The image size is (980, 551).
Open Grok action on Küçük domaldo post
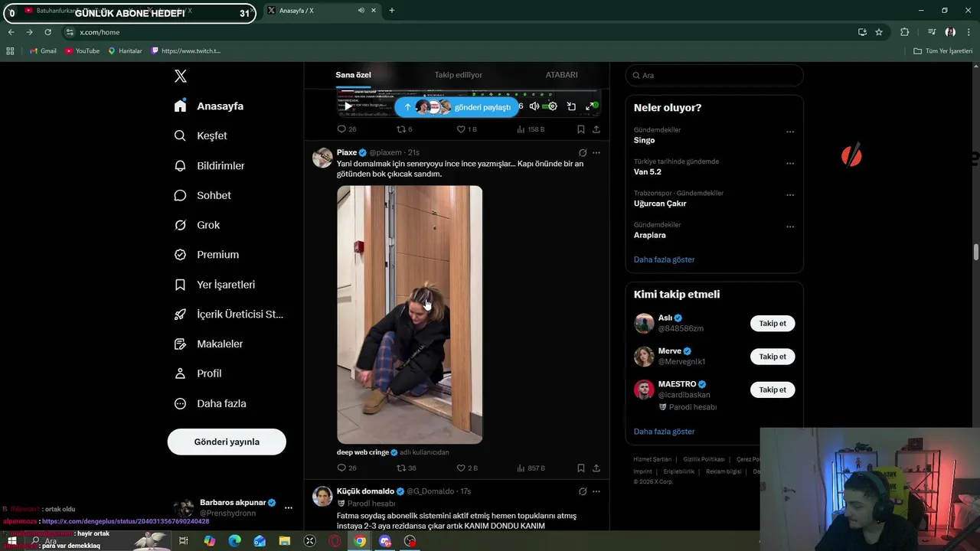point(583,491)
